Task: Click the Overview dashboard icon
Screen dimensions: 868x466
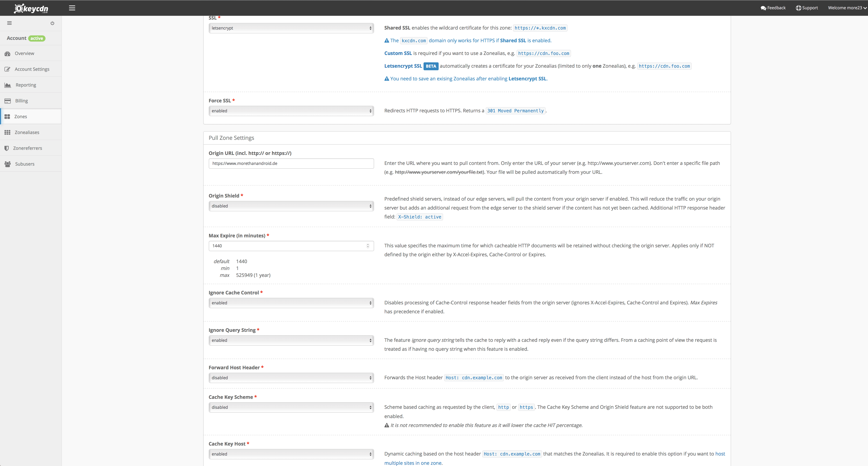Action: pyautogui.click(x=7, y=54)
